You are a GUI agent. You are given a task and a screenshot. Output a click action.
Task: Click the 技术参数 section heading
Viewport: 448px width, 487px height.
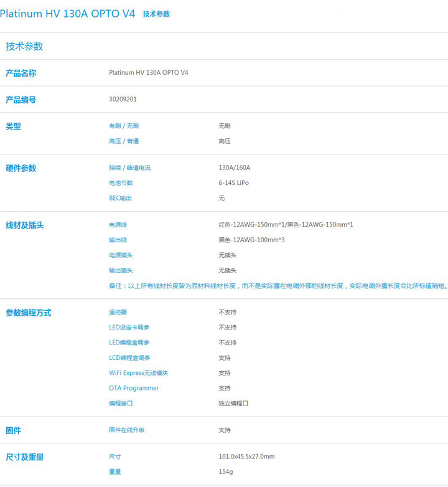coord(24,46)
